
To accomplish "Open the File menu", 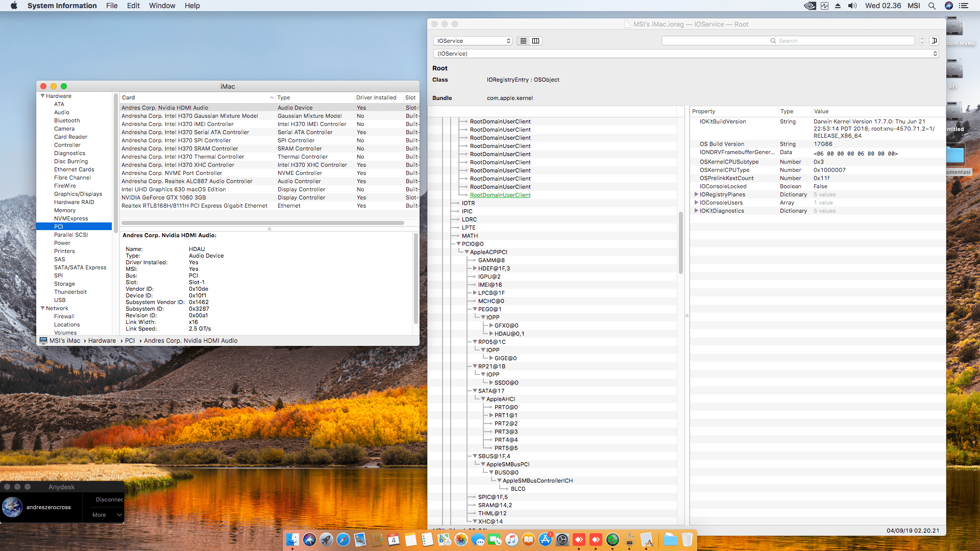I will (112, 6).
